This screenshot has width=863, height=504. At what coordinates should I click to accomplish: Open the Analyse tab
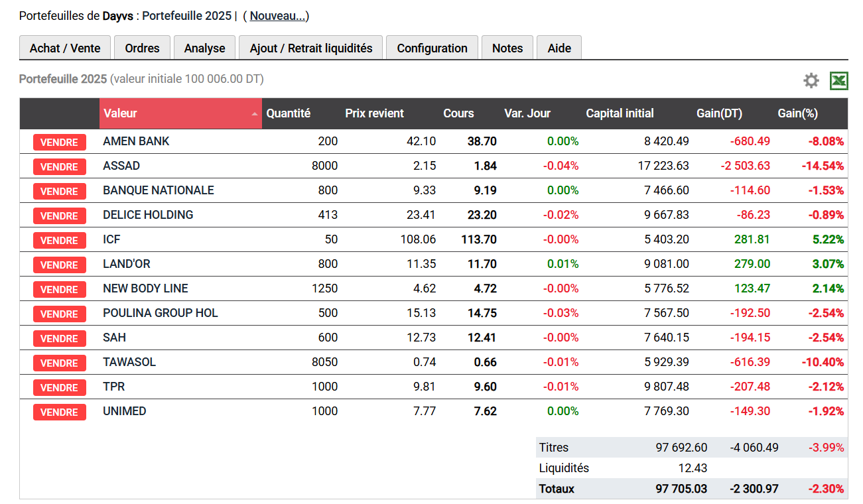click(205, 48)
